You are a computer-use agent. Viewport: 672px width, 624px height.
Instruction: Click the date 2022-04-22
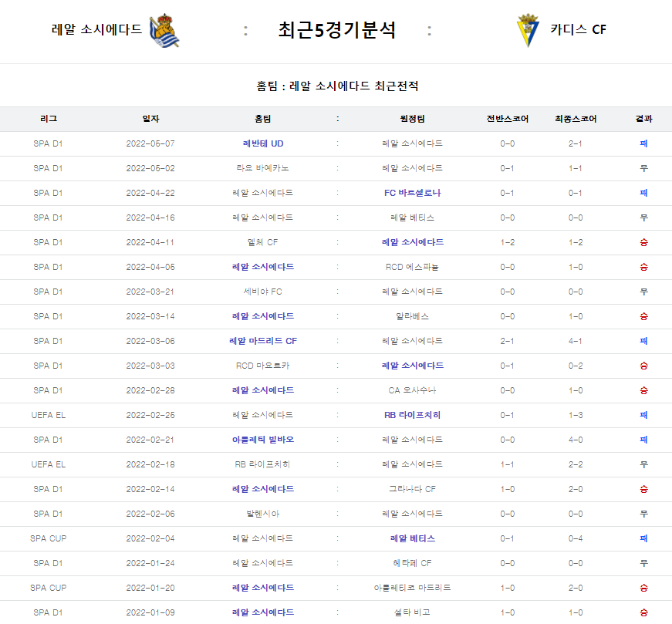[x=150, y=193]
